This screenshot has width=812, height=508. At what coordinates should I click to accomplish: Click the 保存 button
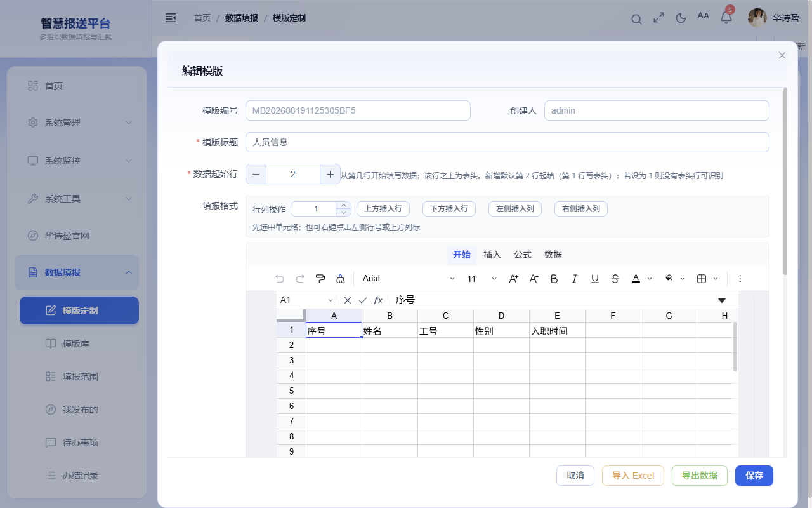(754, 476)
